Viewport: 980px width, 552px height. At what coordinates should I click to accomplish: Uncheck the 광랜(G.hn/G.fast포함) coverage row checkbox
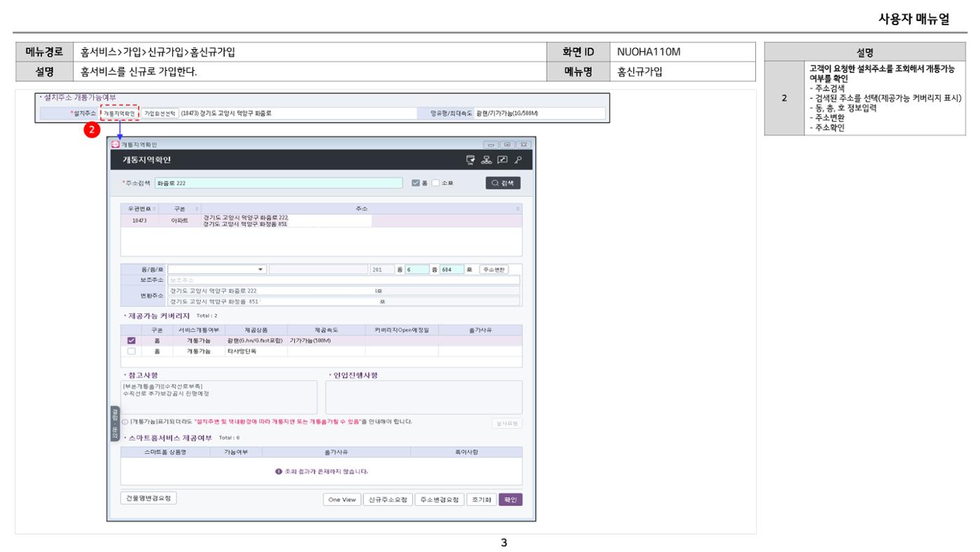pos(131,340)
